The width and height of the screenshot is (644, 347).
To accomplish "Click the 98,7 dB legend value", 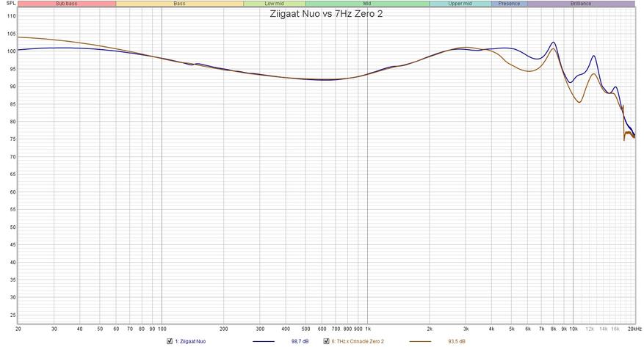I will [x=300, y=341].
